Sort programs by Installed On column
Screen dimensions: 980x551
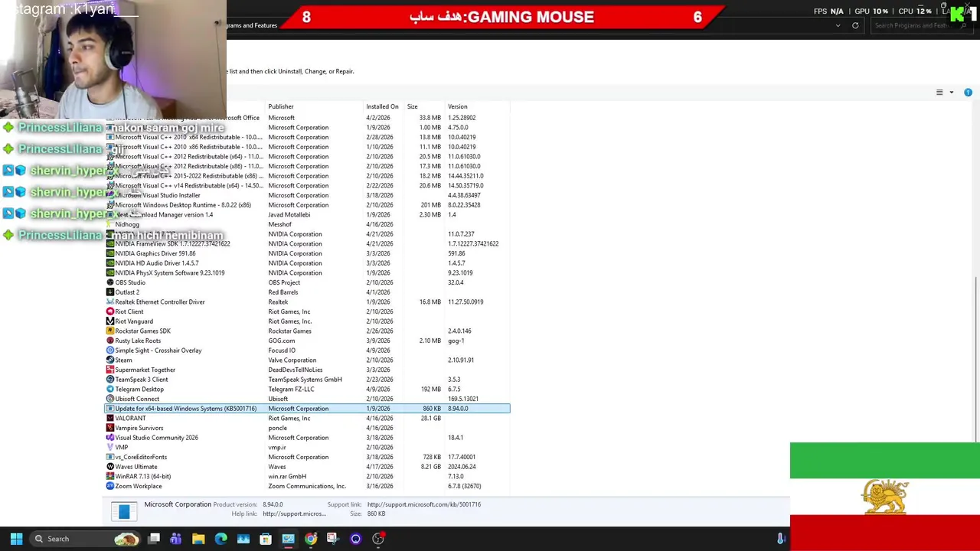tap(382, 106)
